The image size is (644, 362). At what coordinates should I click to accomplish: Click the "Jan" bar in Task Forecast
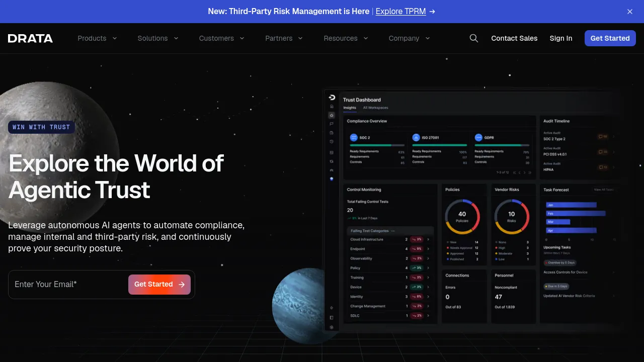click(x=571, y=205)
